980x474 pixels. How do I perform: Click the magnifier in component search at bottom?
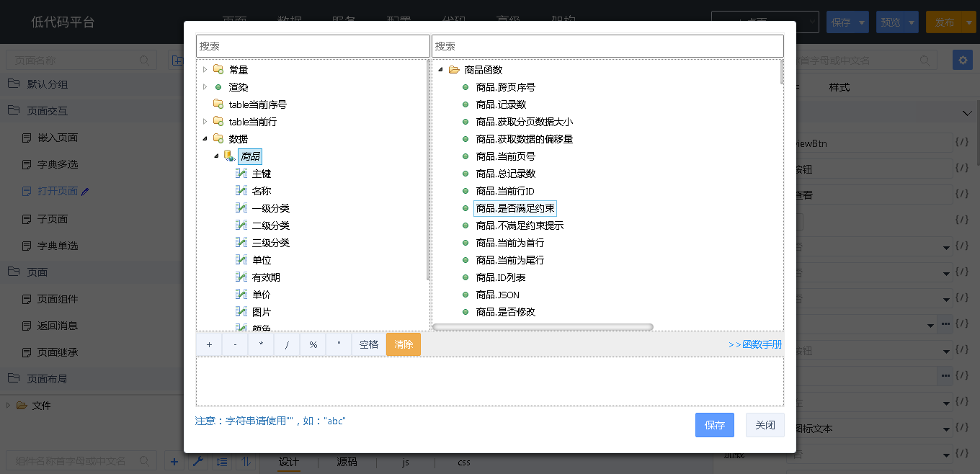click(145, 460)
